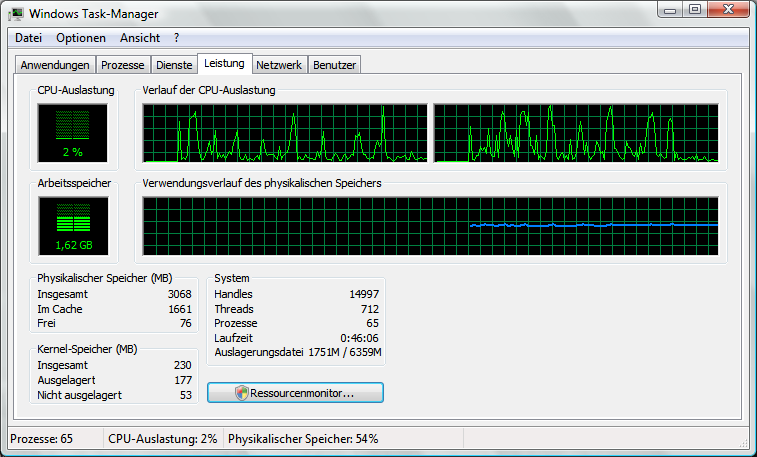Screen dimensions: 757x457
Task: Click status bar Physikalischer Speicher: 54%
Action: click(x=303, y=439)
